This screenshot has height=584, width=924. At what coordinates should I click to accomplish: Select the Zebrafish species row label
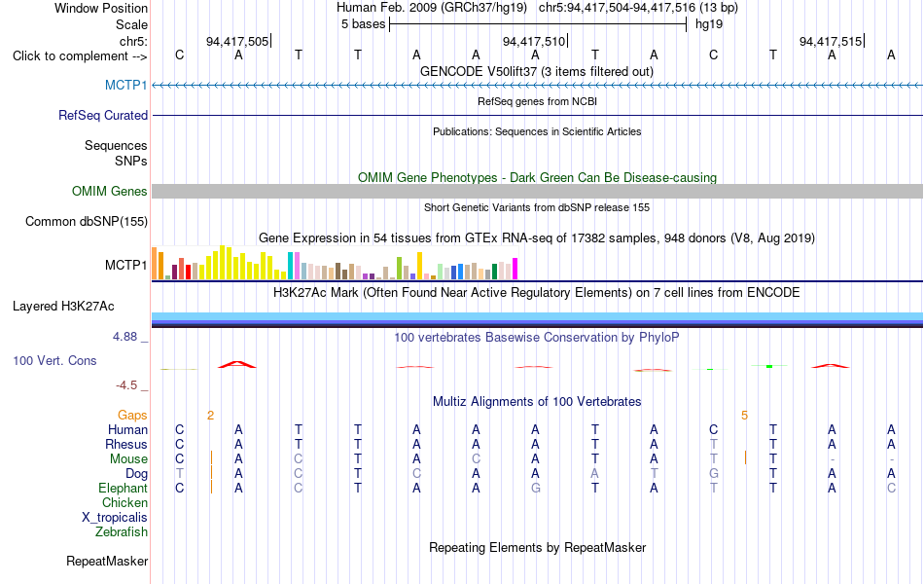[122, 532]
